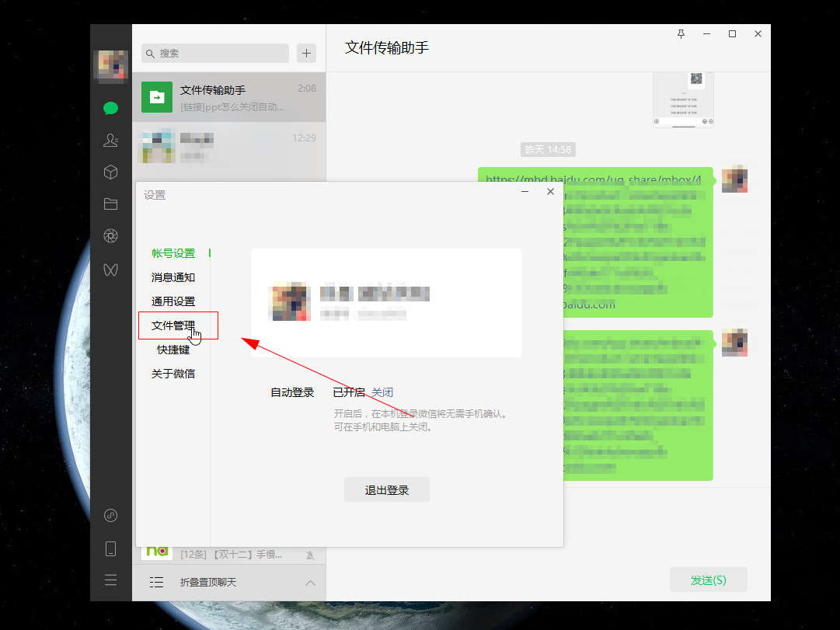Open the Moments shutter icon
This screenshot has width=840, height=630.
pos(110,235)
